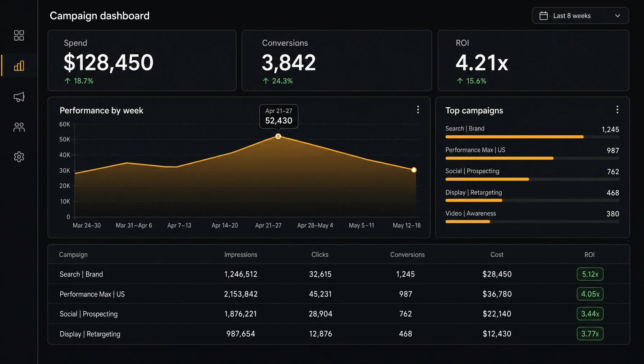Open the dashboard grid icon in sidebar
Screen dimensions: 644x364
point(19,35)
